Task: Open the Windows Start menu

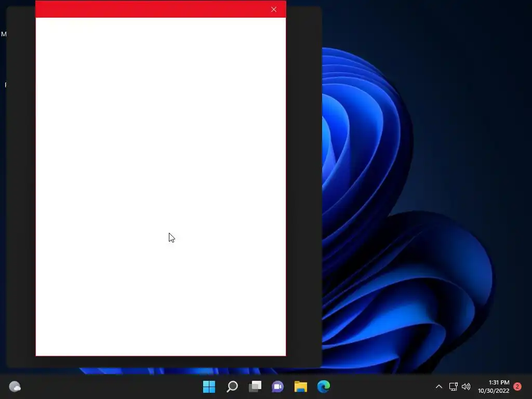Action: tap(209, 387)
